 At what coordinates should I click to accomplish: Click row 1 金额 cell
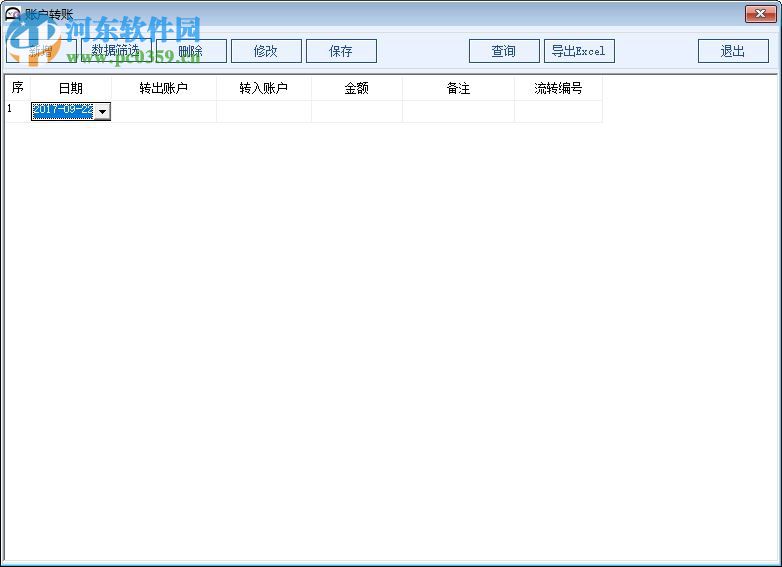click(x=357, y=111)
